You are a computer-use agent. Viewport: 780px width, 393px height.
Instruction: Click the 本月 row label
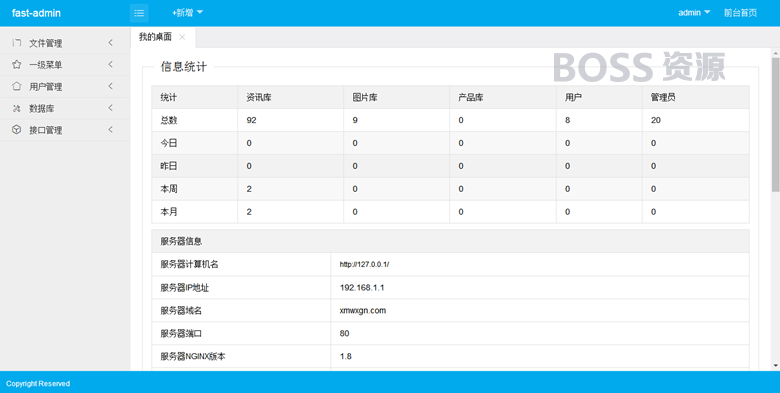tap(169, 212)
